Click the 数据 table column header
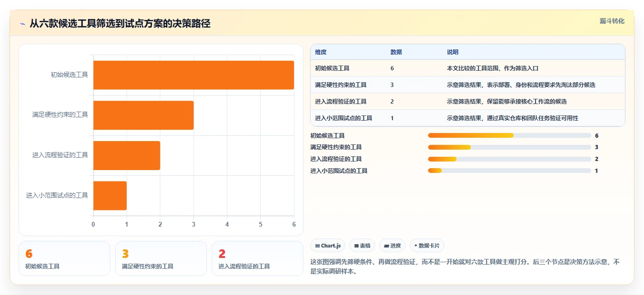Screen dimensions: 644x295 [x=396, y=52]
